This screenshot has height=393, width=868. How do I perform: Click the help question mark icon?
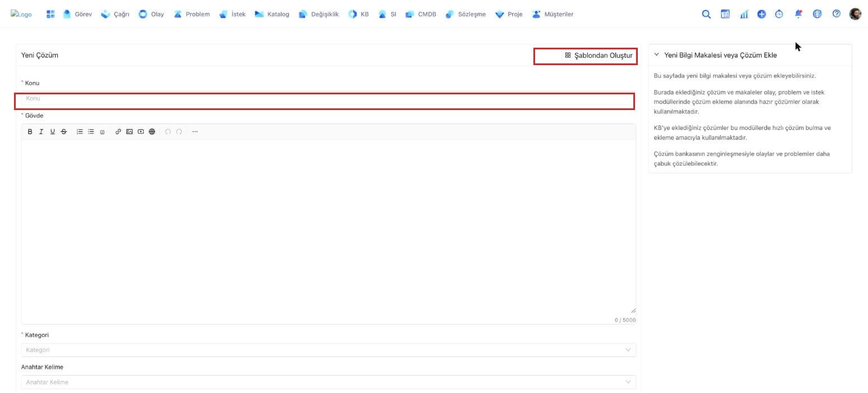coord(837,14)
